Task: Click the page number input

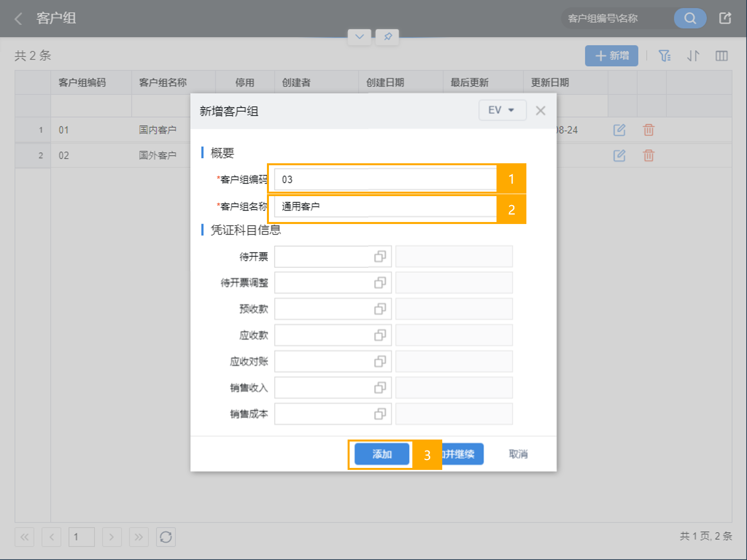Action: [82, 537]
